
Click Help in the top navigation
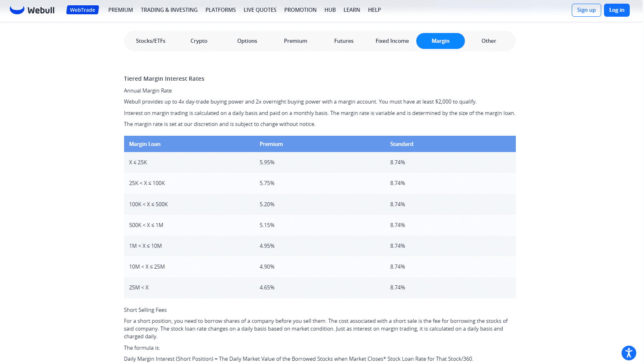[374, 10]
